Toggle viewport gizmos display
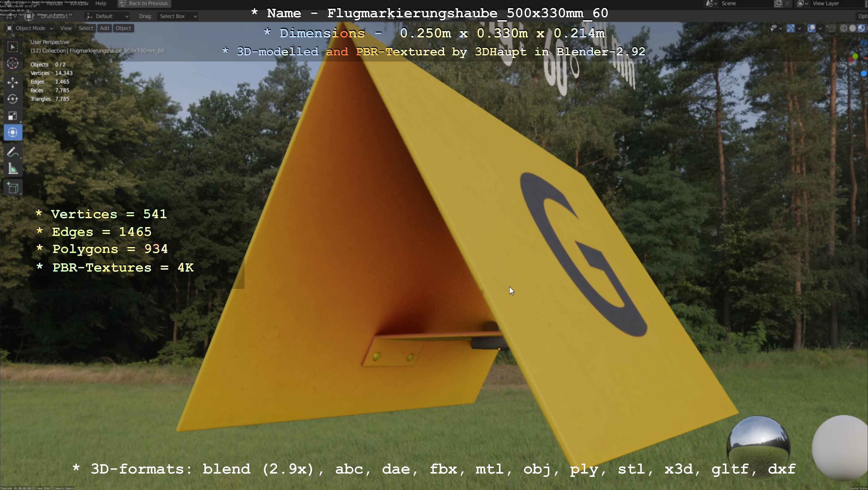This screenshot has height=490, width=868. point(791,28)
